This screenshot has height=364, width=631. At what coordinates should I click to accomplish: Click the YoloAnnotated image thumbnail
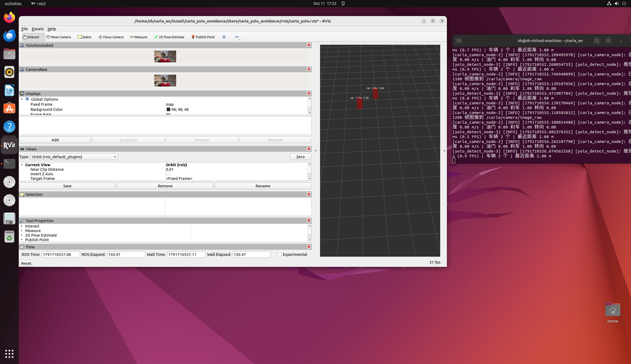tap(165, 56)
